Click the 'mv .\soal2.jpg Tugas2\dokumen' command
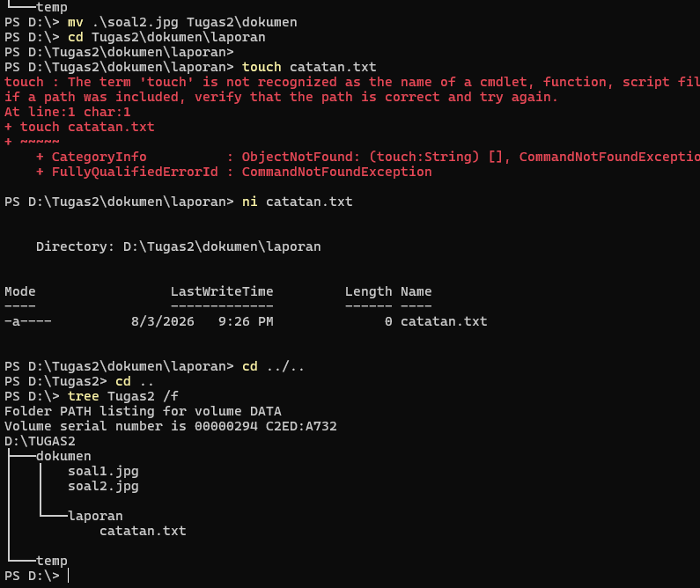The image size is (700, 588). (x=182, y=22)
